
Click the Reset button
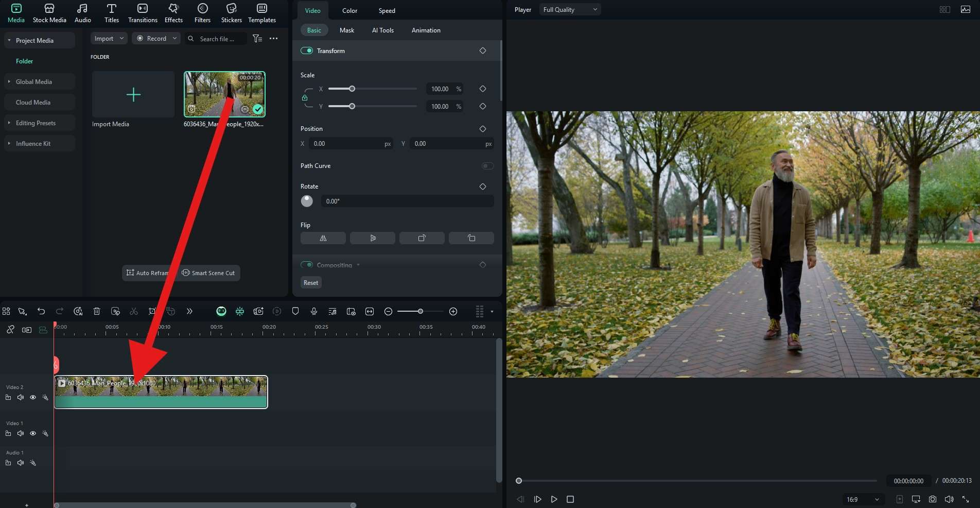pyautogui.click(x=311, y=283)
